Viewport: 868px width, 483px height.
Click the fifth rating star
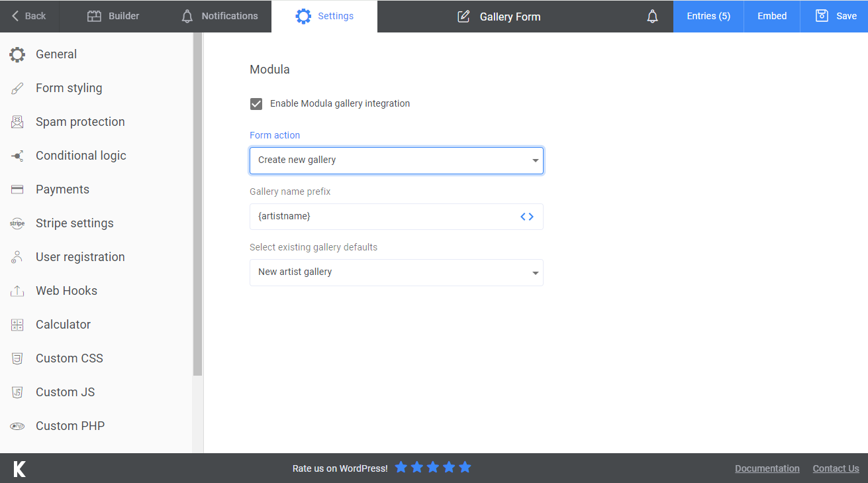pyautogui.click(x=465, y=467)
